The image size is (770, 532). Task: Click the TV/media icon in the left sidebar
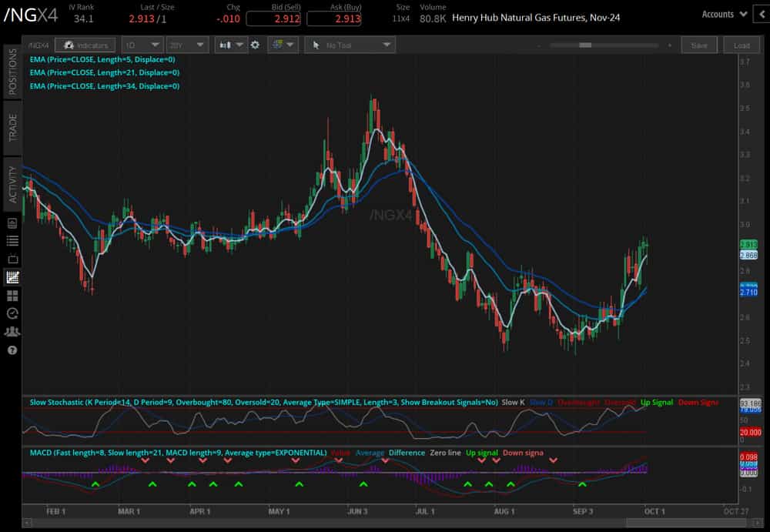coord(11,259)
